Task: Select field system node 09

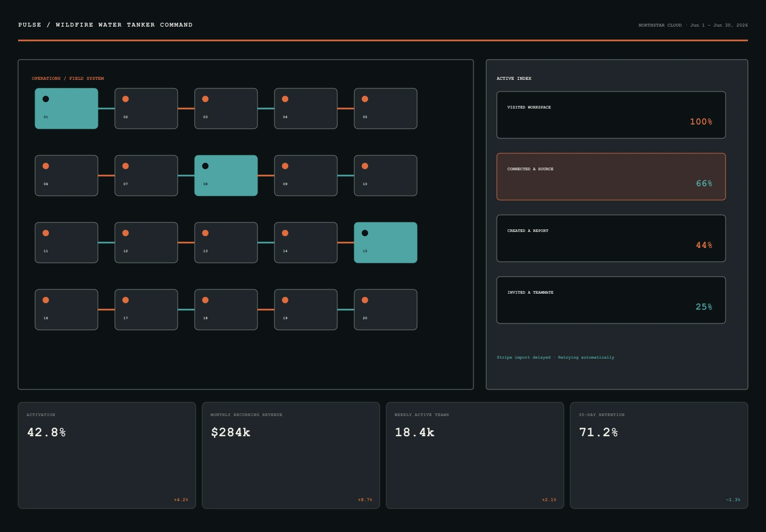Action: 306,176
